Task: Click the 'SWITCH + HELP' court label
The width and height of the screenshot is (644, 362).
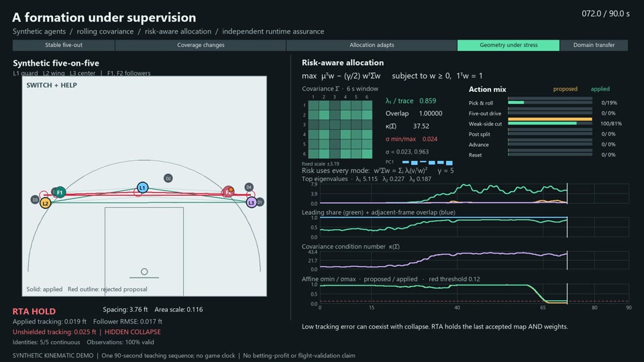Action: (52, 85)
